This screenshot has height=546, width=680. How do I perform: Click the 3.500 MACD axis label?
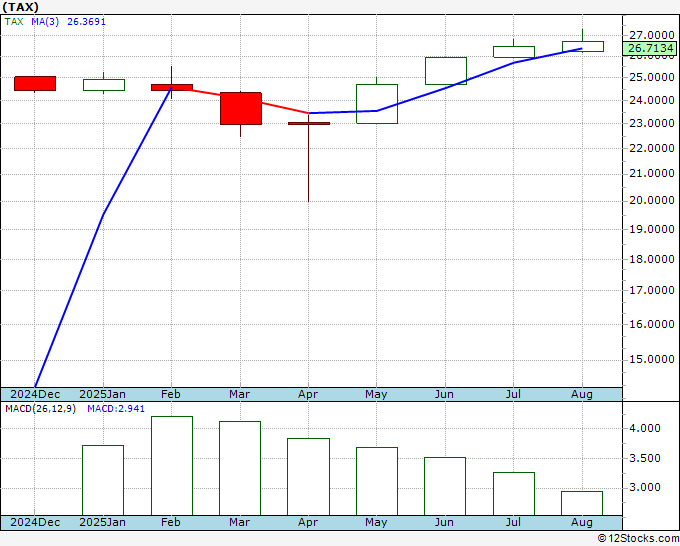point(645,458)
